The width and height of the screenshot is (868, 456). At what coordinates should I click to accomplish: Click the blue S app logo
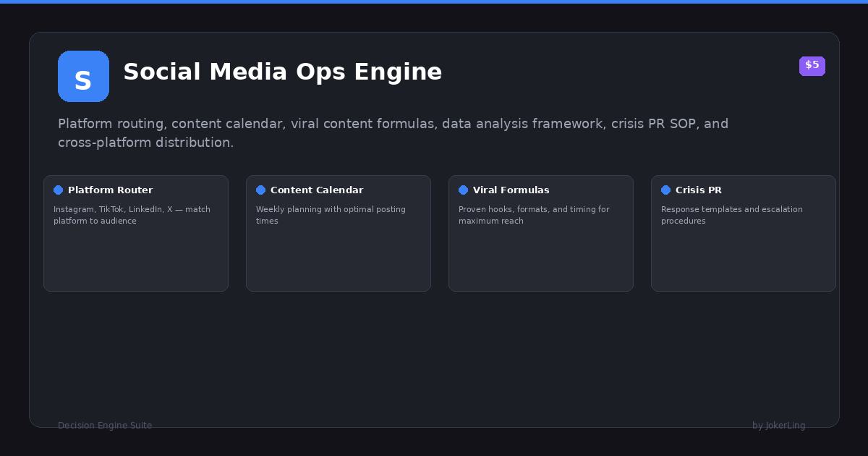pyautogui.click(x=83, y=76)
